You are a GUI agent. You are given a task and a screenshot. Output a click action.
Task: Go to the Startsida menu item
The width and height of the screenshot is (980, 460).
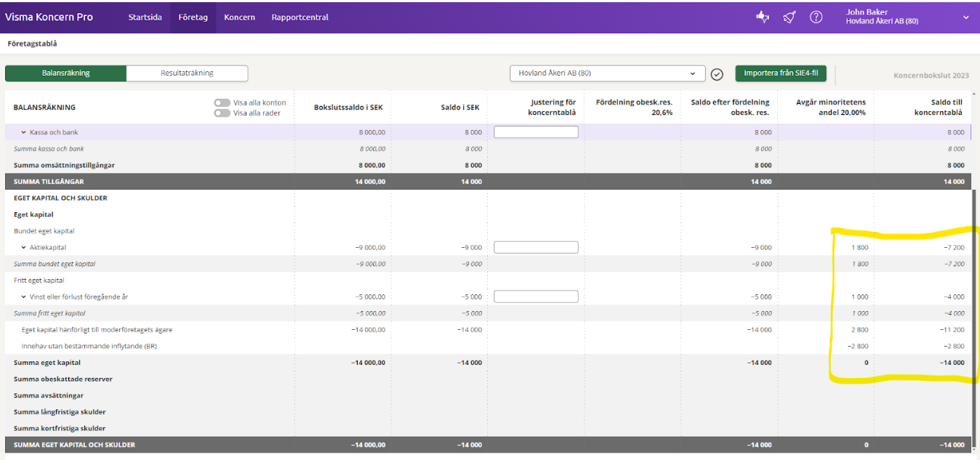coord(145,17)
